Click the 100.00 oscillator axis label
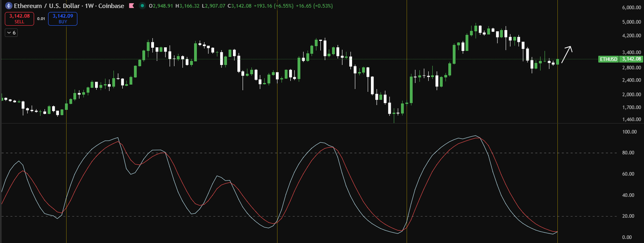Viewport: 644px width, 243px height. click(628, 131)
